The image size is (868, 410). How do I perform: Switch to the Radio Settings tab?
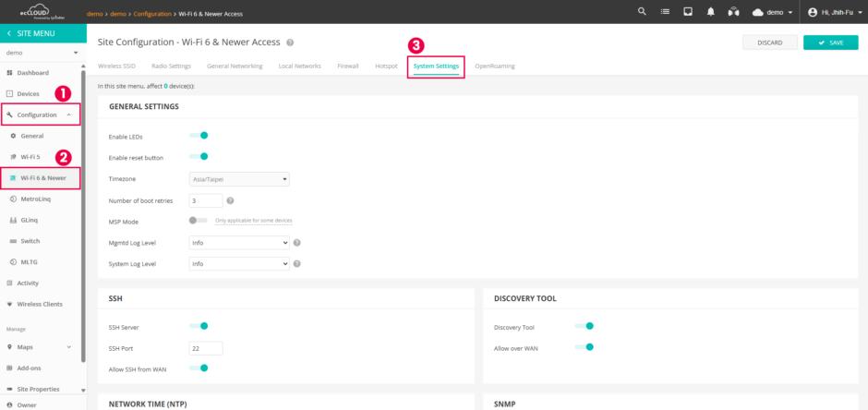(173, 66)
